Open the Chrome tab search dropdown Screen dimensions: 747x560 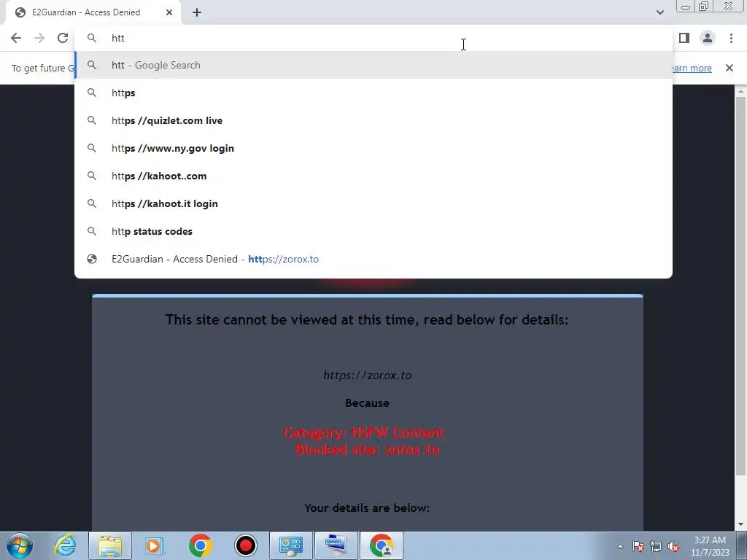point(659,12)
